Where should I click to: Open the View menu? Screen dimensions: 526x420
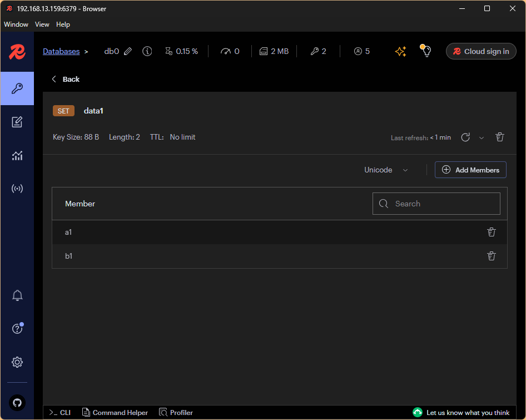42,24
